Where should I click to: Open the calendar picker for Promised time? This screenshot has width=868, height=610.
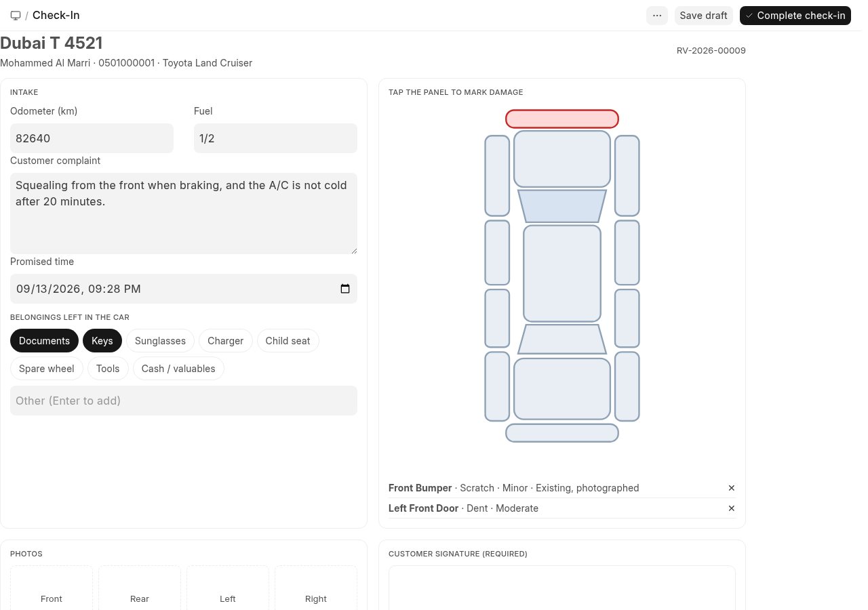tap(345, 289)
